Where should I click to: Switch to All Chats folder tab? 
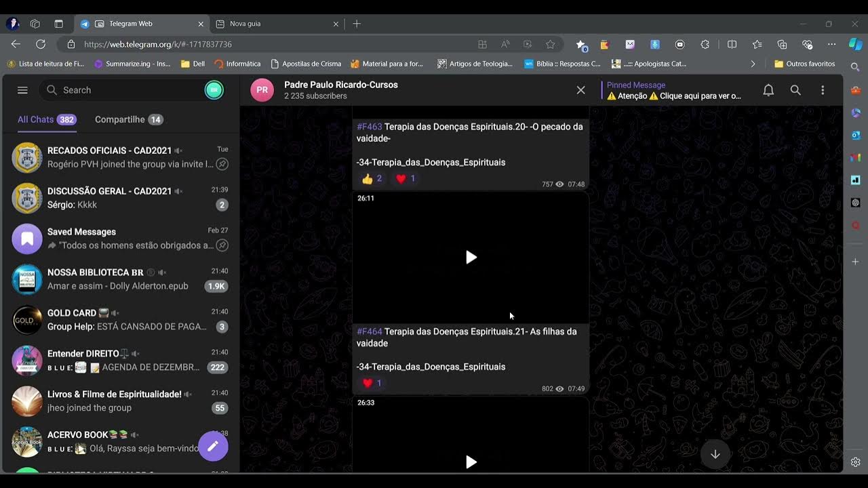pos(46,119)
